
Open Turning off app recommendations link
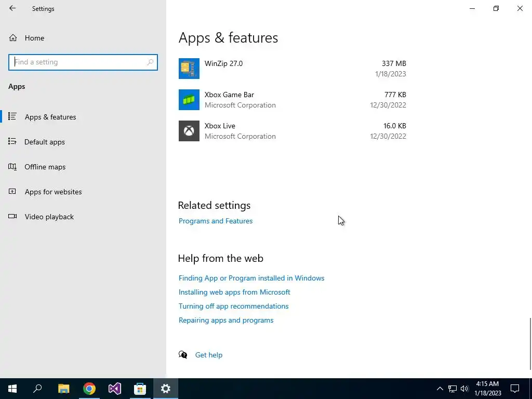(x=233, y=306)
